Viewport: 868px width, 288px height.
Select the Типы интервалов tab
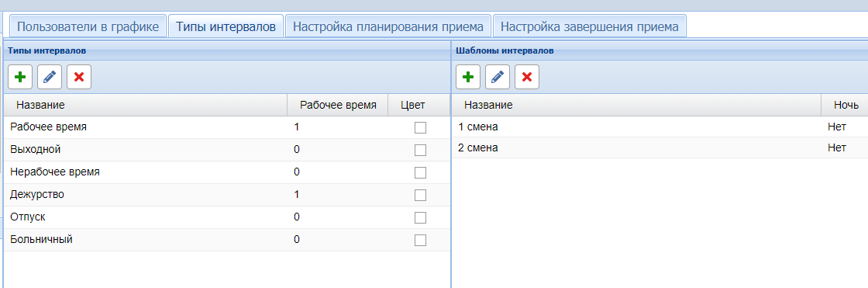point(226,26)
